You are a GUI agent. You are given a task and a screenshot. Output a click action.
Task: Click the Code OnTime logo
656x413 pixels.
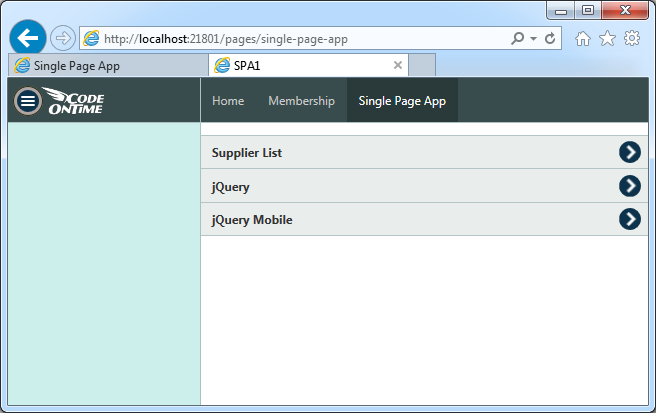(x=74, y=100)
